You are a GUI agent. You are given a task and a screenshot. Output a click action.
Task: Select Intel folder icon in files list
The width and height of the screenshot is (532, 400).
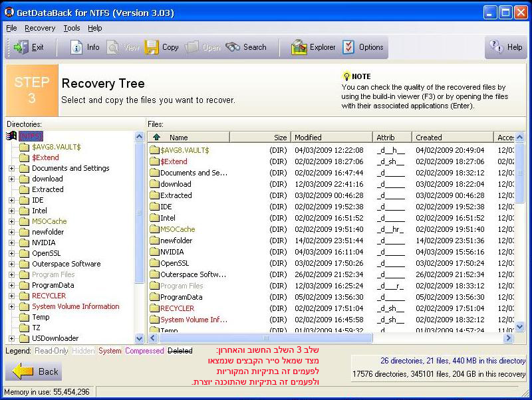154,218
